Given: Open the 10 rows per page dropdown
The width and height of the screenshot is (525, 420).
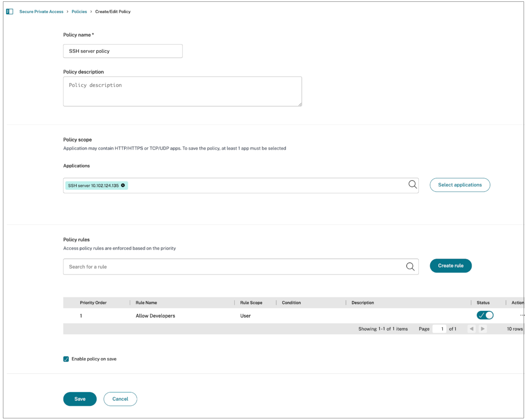Looking at the screenshot, I should click(x=515, y=329).
